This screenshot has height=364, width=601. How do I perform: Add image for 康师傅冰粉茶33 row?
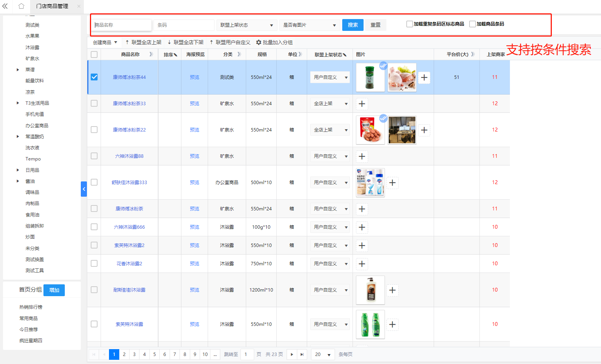[362, 104]
